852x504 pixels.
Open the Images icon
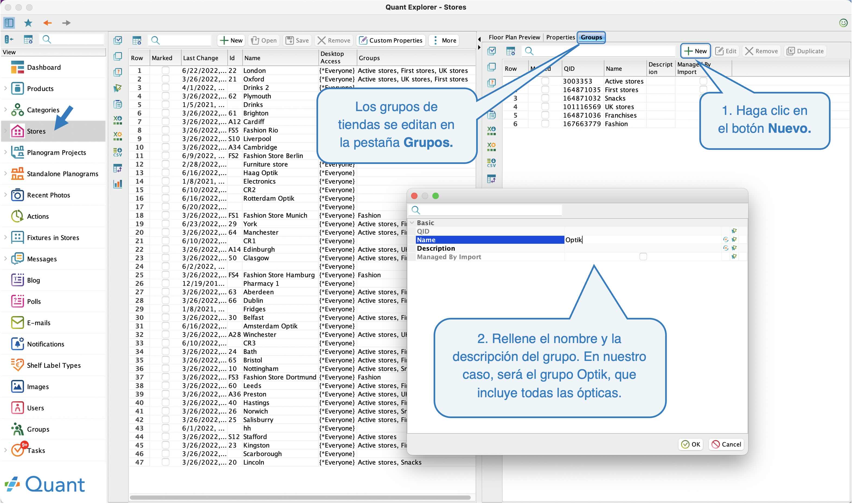pos(17,386)
